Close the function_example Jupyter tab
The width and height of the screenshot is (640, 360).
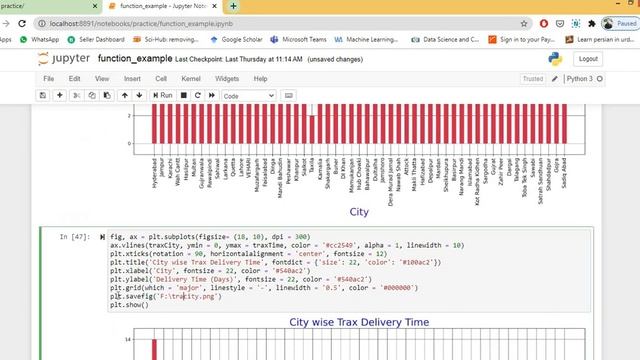pyautogui.click(x=215, y=6)
